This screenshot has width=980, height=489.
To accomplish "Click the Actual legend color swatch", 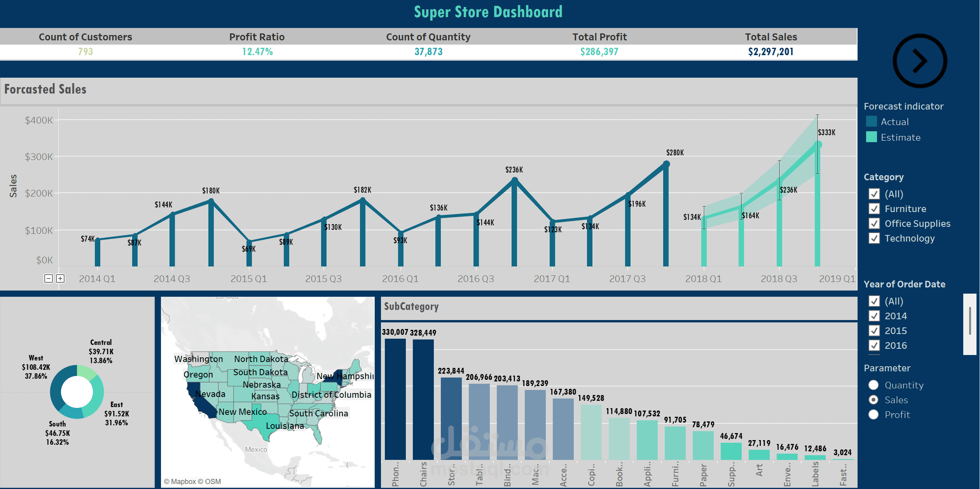I will 872,122.
